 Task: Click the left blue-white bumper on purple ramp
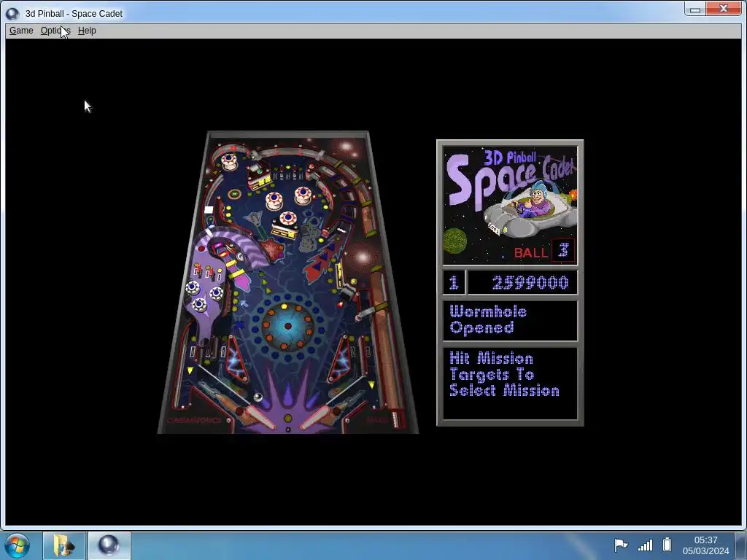(193, 288)
